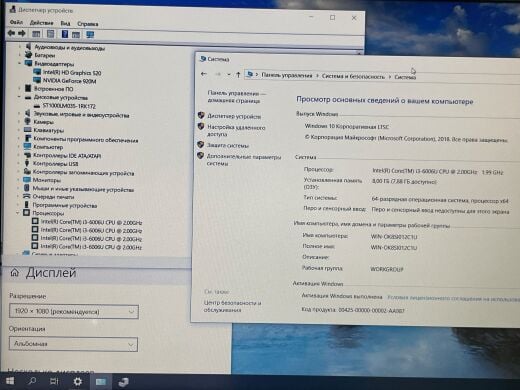Click shield icon beside Защита системы
This screenshot has width=520, height=390.
pyautogui.click(x=200, y=145)
